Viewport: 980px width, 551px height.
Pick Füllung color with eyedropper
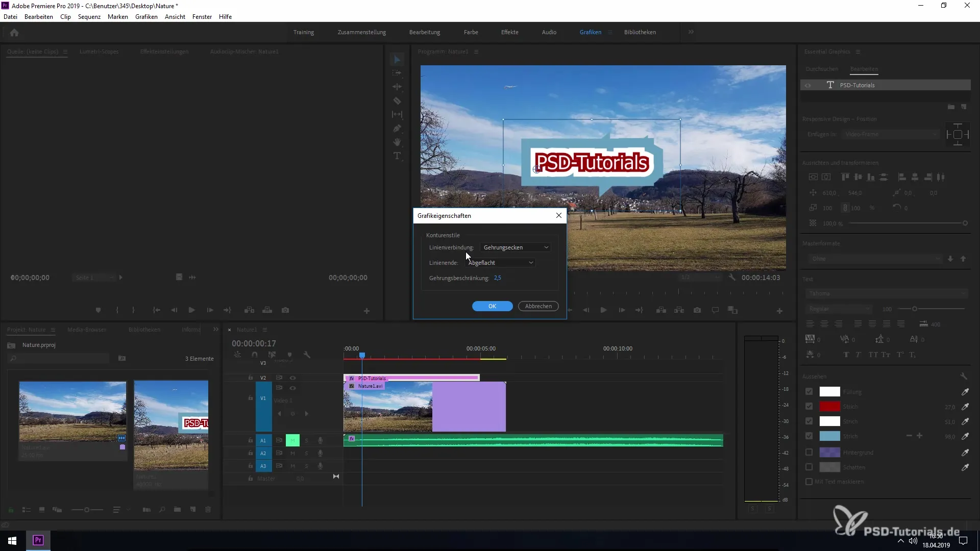click(965, 392)
